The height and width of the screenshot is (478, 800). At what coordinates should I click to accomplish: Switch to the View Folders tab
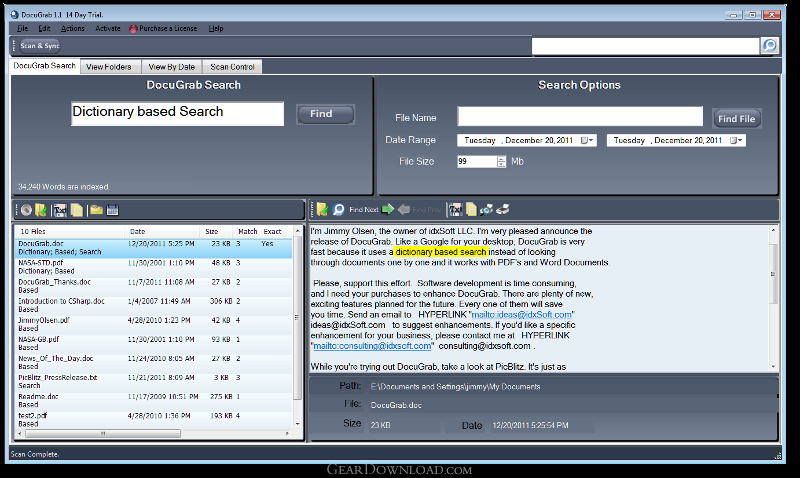(x=109, y=67)
